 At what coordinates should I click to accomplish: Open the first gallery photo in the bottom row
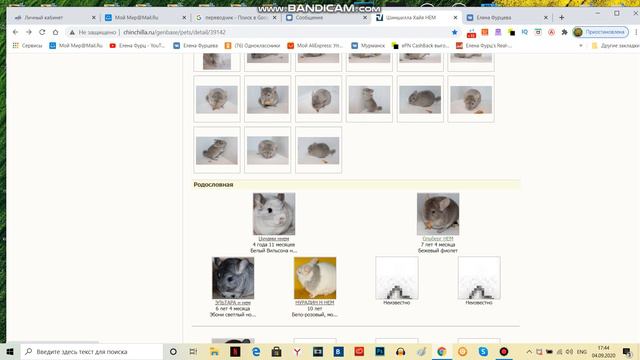pyautogui.click(x=217, y=150)
